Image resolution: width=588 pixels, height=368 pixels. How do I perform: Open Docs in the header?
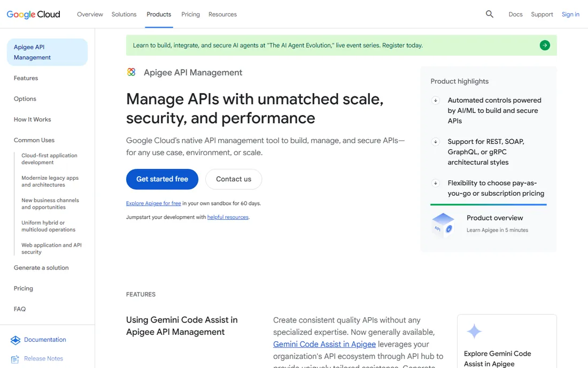pos(515,14)
